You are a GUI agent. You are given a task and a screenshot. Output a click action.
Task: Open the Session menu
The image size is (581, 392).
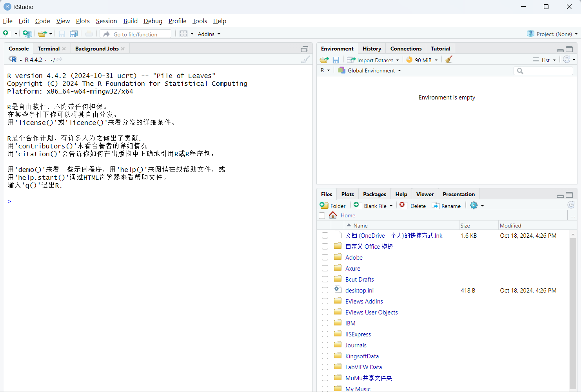(x=106, y=21)
